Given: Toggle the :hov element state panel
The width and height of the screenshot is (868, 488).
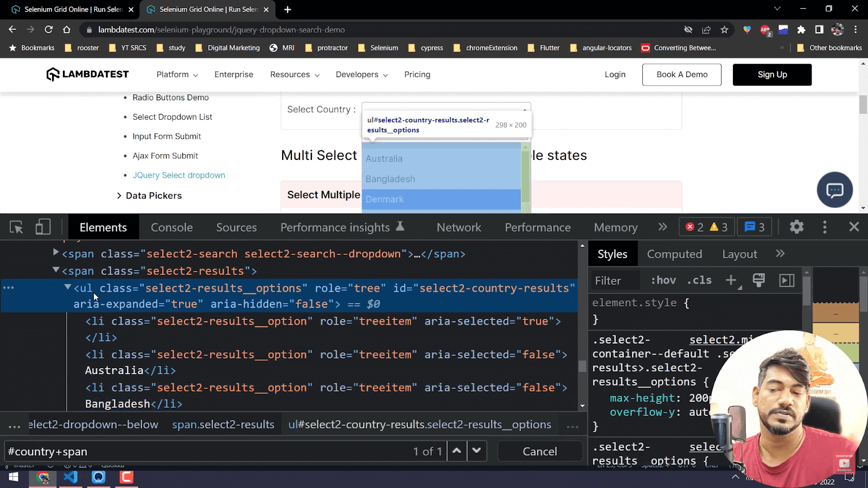Looking at the screenshot, I should (x=663, y=280).
